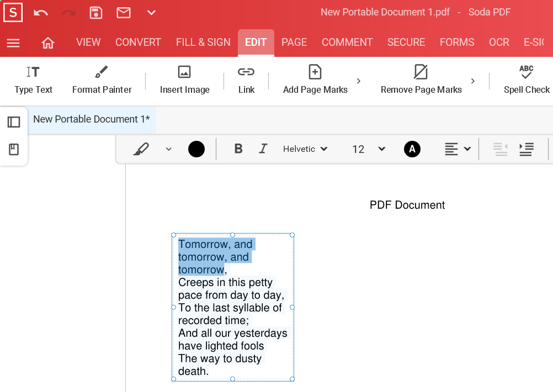This screenshot has height=392, width=553.
Task: Click Add Page Marks
Action: point(315,80)
